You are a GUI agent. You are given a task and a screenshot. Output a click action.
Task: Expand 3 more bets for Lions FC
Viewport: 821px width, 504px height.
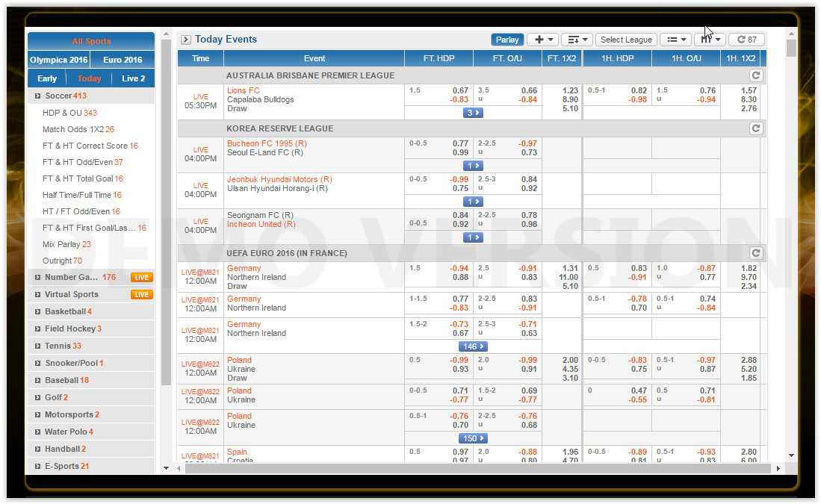point(473,113)
